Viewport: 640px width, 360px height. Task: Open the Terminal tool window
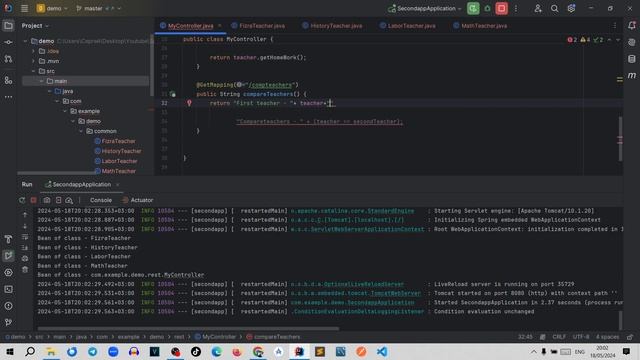point(8,289)
